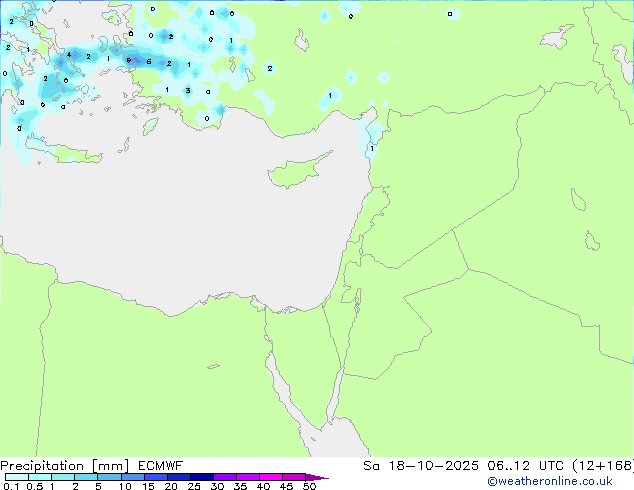Screen dimensions: 634x490
Task: Click the 10–15 mm blue legend swatch
Action: [x=132, y=477]
